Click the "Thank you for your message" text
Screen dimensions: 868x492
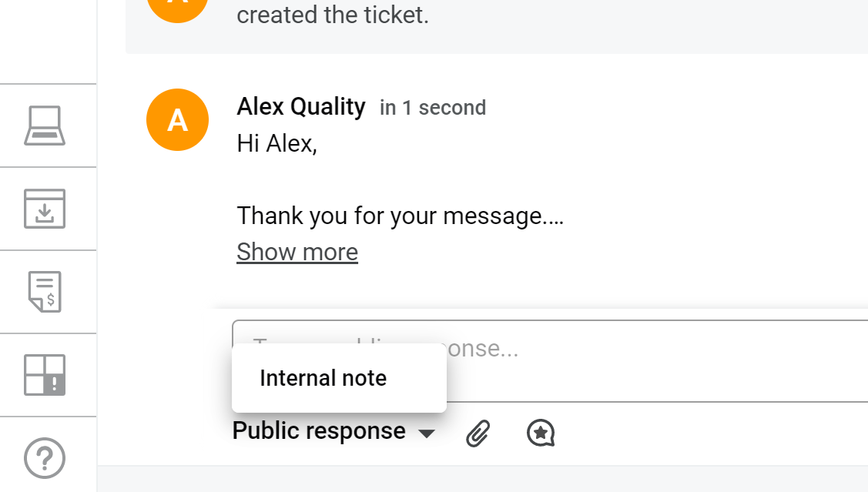pyautogui.click(x=400, y=216)
